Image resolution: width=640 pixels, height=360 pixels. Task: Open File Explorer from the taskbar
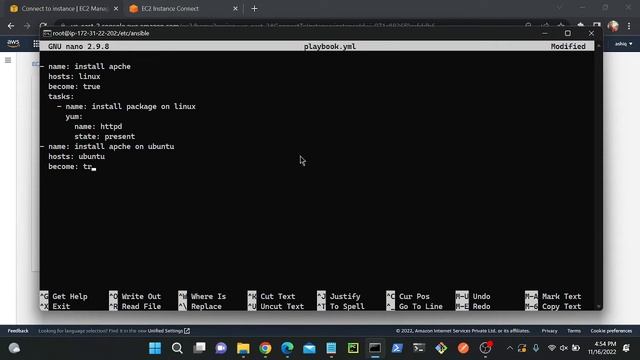[243, 348]
